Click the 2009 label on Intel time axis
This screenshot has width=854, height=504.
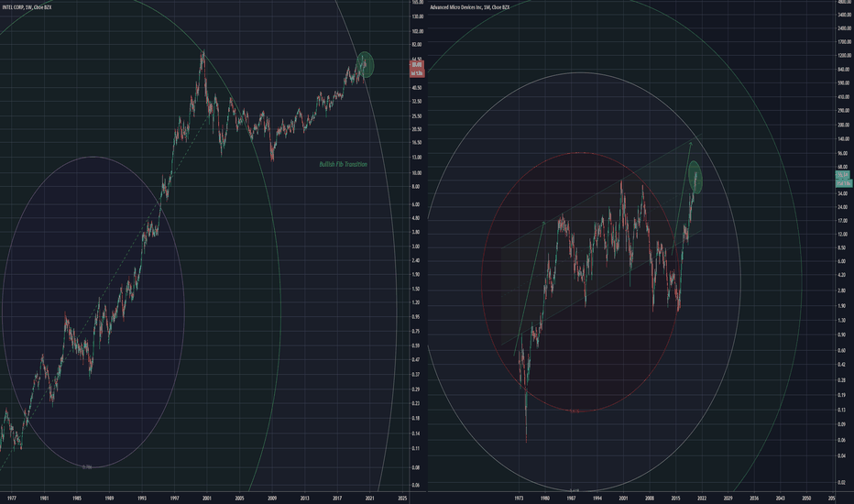272,498
